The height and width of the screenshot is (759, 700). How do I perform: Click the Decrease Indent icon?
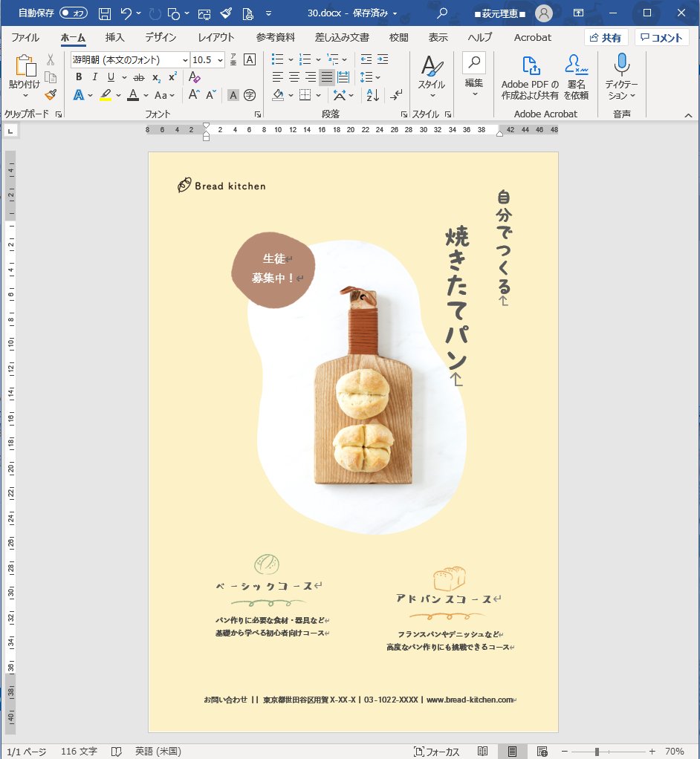(x=366, y=59)
